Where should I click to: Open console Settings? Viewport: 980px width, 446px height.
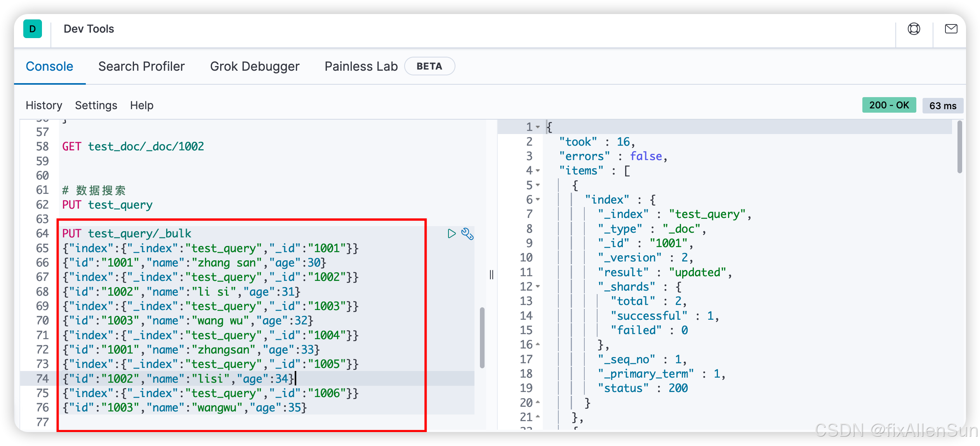(96, 105)
